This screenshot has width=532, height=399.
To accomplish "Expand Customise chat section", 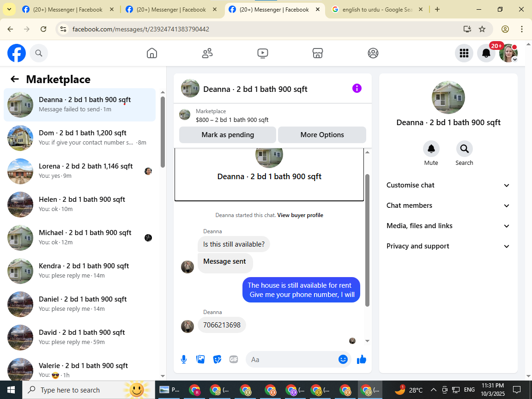I will click(448, 185).
